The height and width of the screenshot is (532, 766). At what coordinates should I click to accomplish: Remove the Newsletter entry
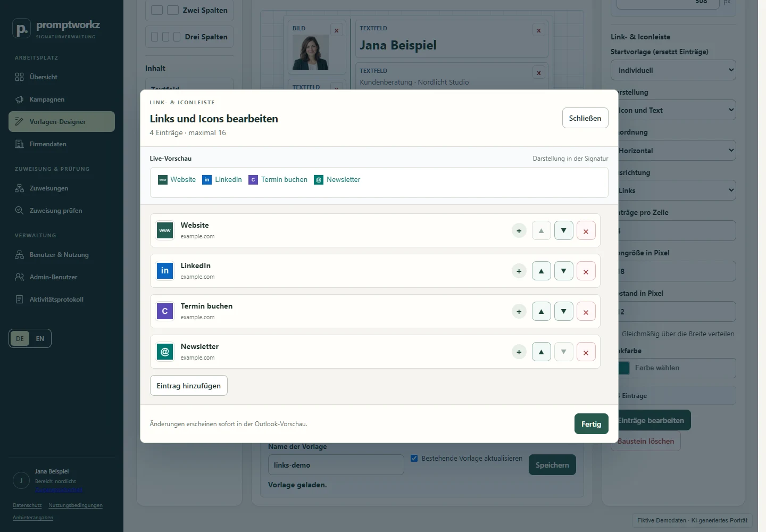586,352
